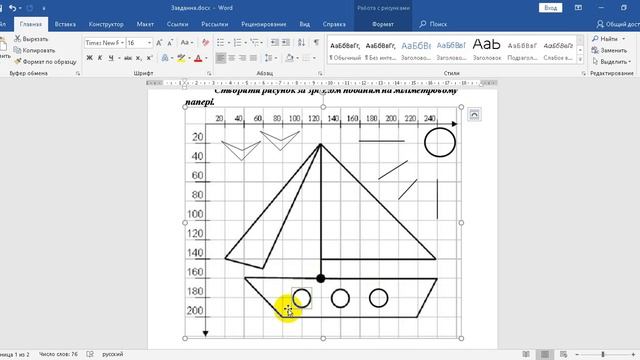
Task: Click the zoom slider handle
Action: (x=602, y=354)
